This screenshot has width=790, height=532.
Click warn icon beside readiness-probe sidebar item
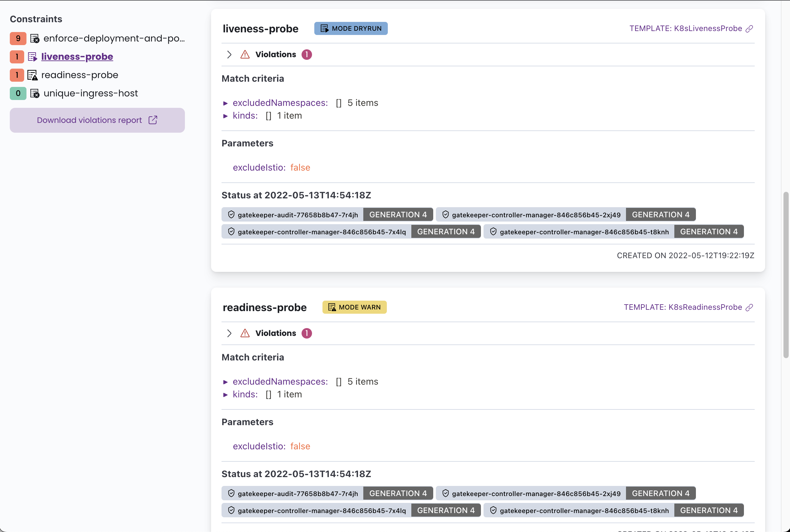click(x=32, y=75)
